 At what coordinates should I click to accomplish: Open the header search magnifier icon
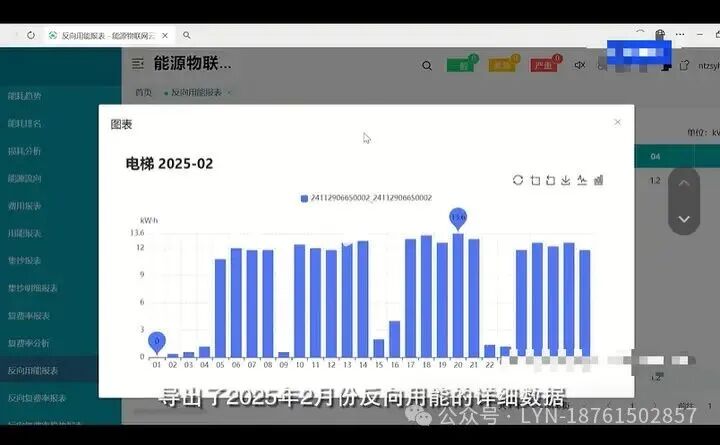[x=427, y=66]
